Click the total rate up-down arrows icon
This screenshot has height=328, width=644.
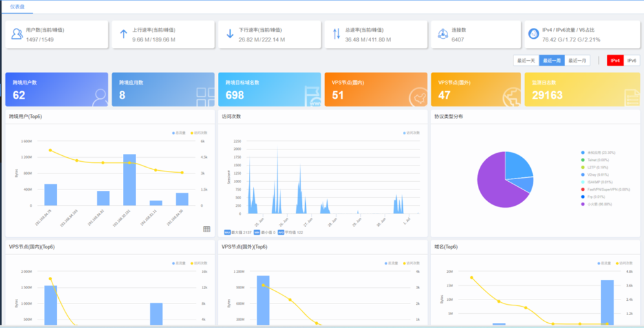[336, 34]
